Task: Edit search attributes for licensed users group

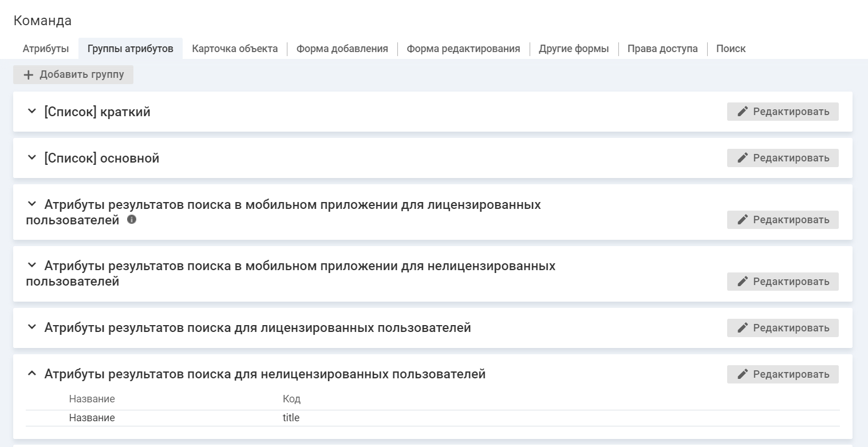Action: point(783,328)
